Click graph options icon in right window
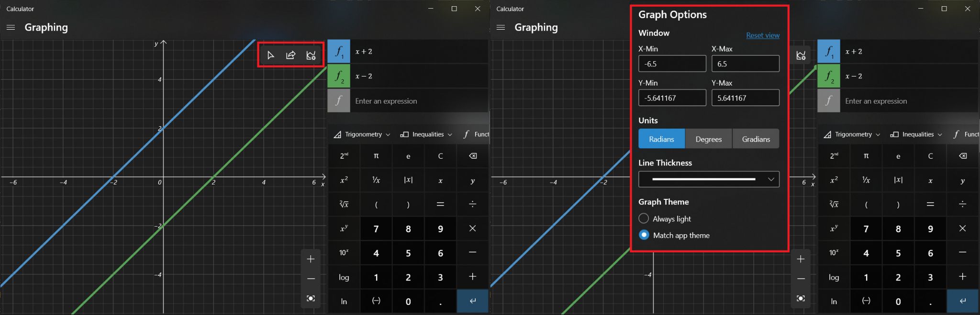The width and height of the screenshot is (980, 315). point(801,55)
